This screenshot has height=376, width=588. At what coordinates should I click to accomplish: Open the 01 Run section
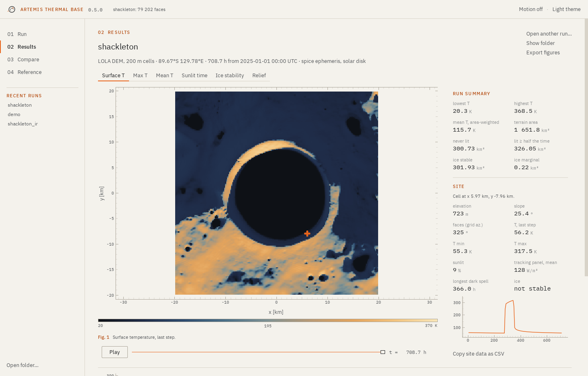42,34
